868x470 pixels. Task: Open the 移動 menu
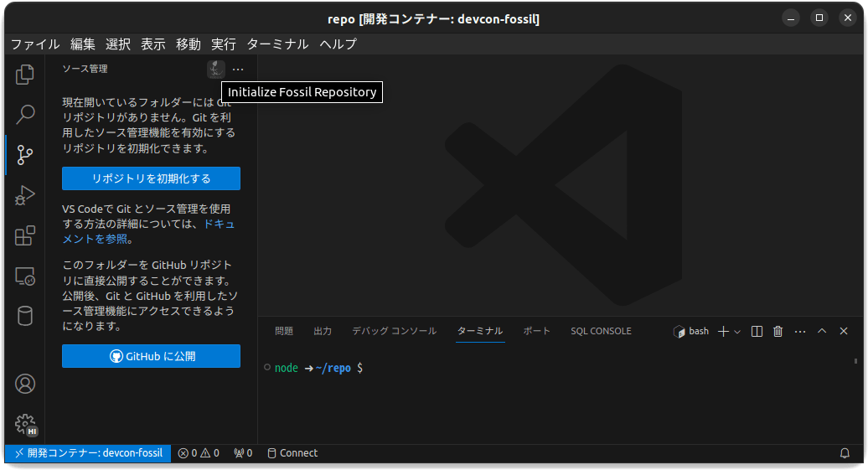point(189,44)
